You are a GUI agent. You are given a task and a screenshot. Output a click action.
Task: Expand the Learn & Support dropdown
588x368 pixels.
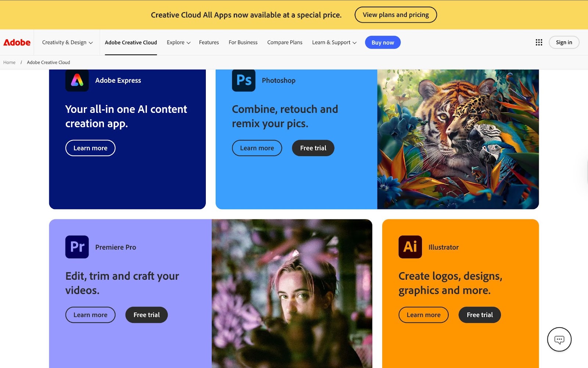[334, 42]
